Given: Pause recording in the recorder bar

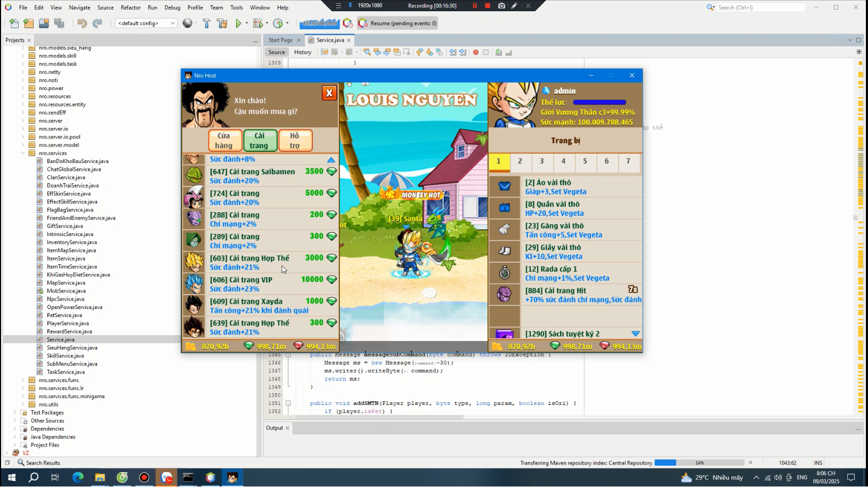Looking at the screenshot, I should tap(475, 5).
